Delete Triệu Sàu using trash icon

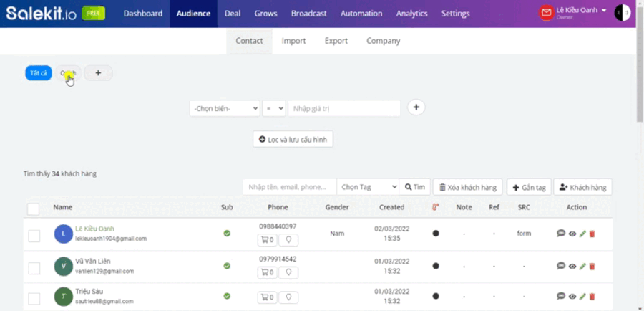pyautogui.click(x=592, y=296)
